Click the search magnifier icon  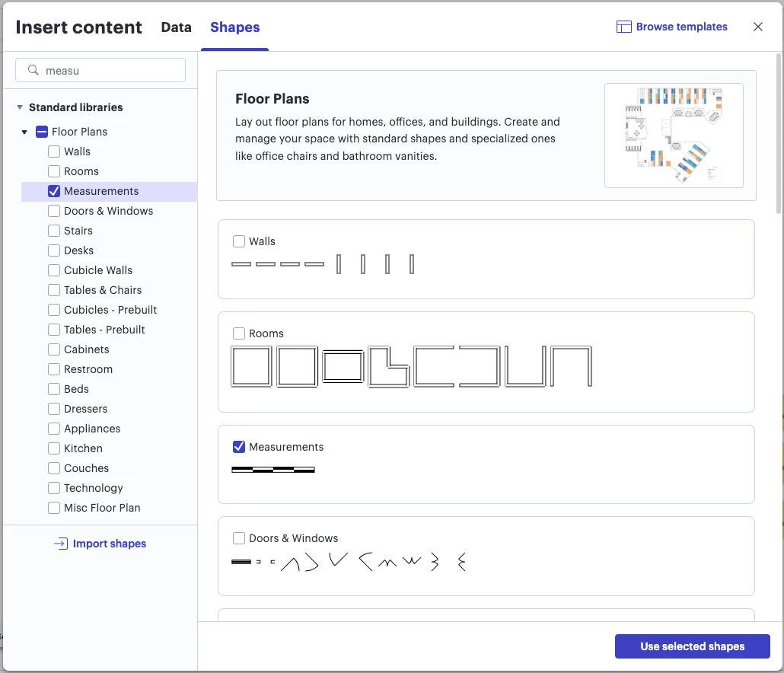(x=33, y=70)
